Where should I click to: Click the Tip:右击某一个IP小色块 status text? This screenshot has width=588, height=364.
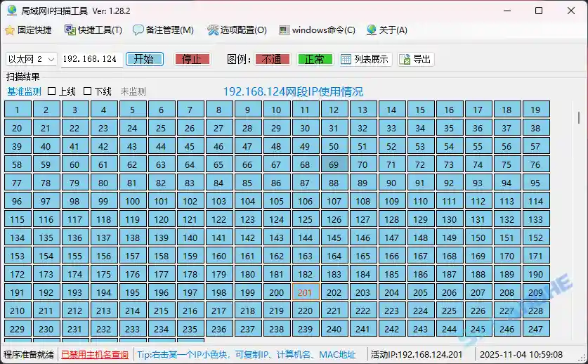pyautogui.click(x=246, y=354)
